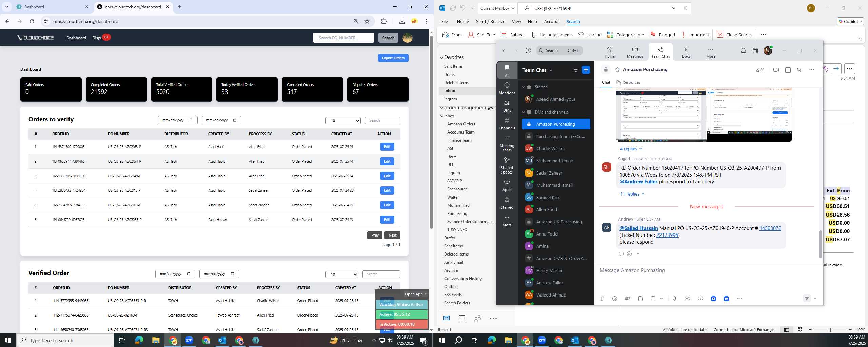This screenshot has height=347, width=868.
Task: Insert a GIF in message
Action: coord(627,299)
